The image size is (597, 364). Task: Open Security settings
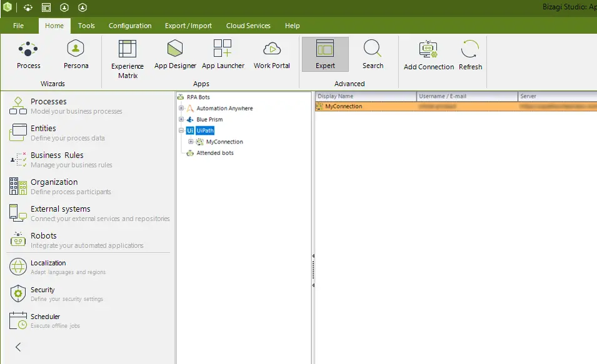tap(56, 293)
